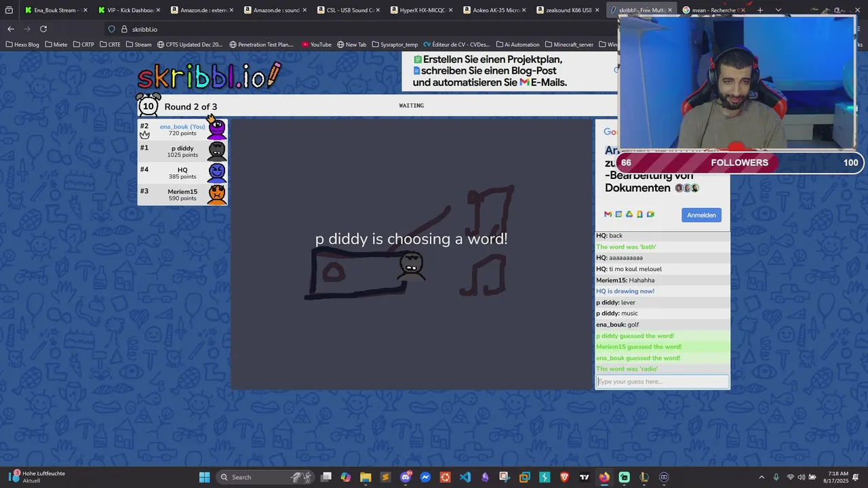Open the weather widget Hohe Luftfeuchte
The height and width of the screenshot is (488, 868).
click(38, 477)
